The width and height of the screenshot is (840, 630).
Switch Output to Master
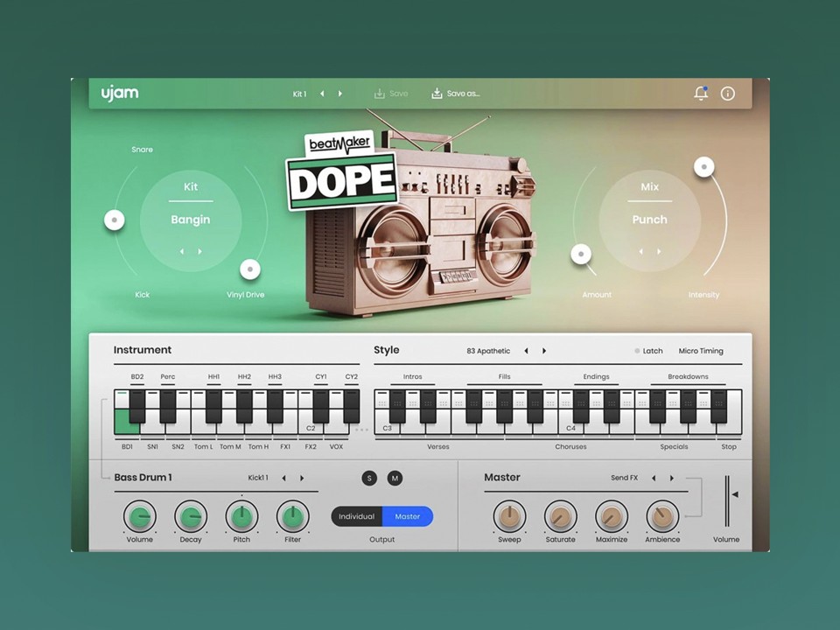407,516
